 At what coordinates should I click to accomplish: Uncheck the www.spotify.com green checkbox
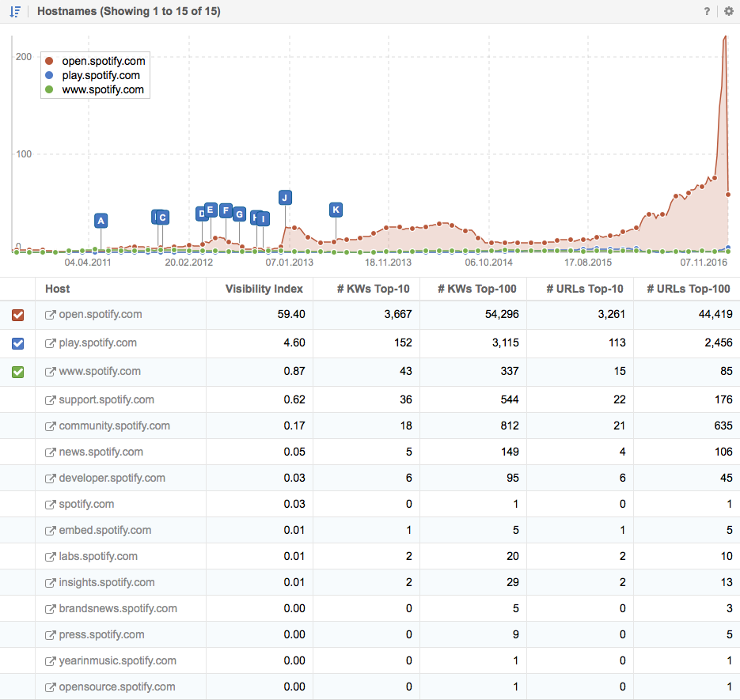coord(18,372)
